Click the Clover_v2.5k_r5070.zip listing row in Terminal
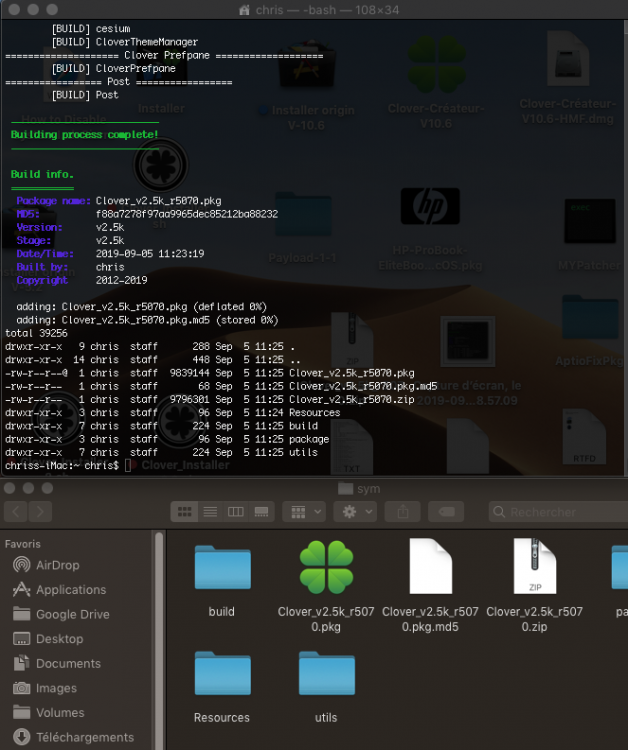 coord(209,399)
